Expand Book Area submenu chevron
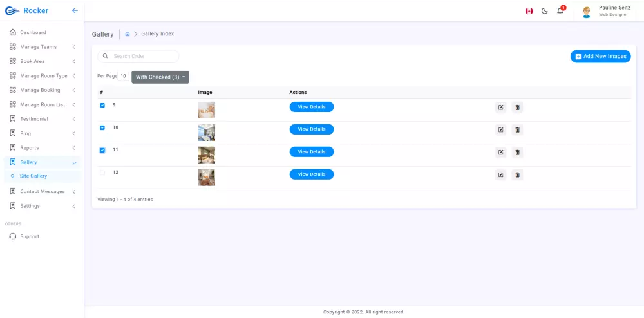The image size is (644, 318). 73,62
